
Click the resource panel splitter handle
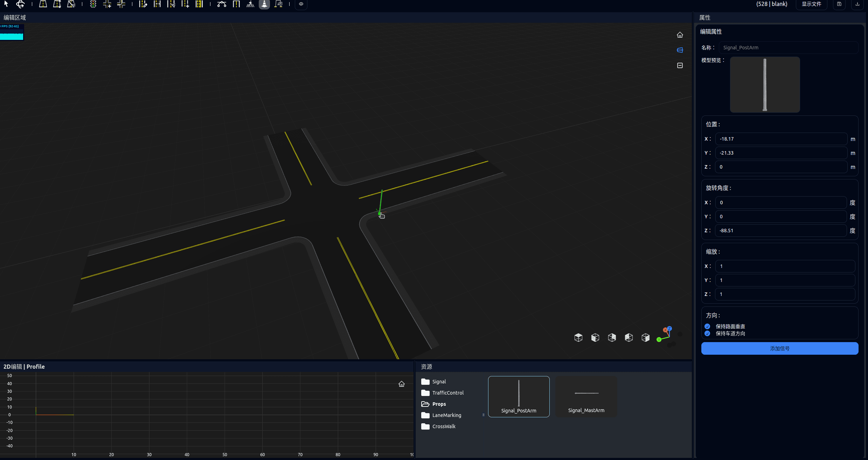[x=484, y=415]
